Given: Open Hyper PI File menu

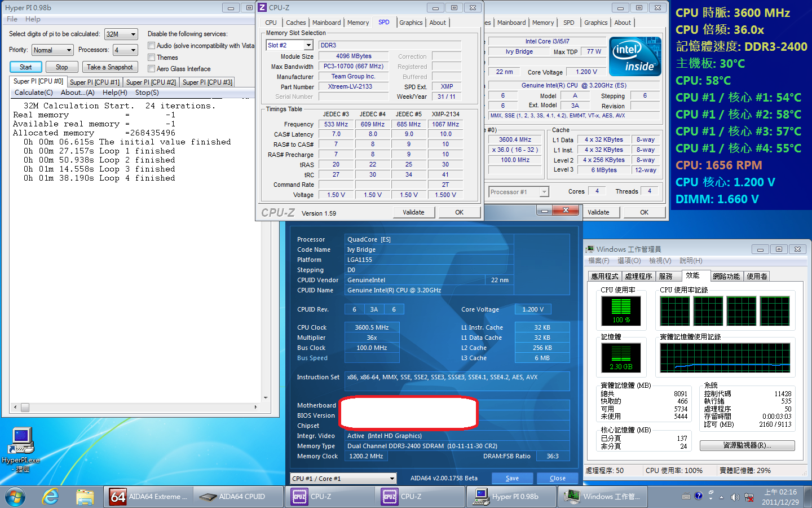Looking at the screenshot, I should pyautogui.click(x=12, y=19).
